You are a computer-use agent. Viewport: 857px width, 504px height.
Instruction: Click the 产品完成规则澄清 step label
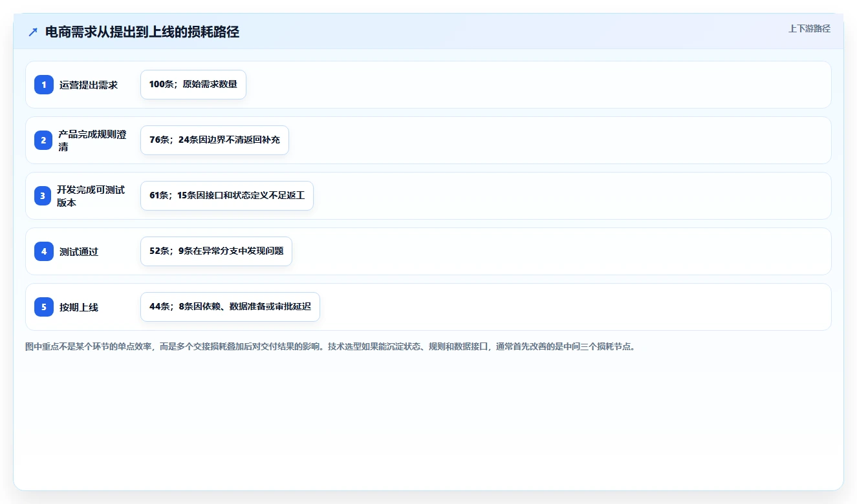(92, 140)
